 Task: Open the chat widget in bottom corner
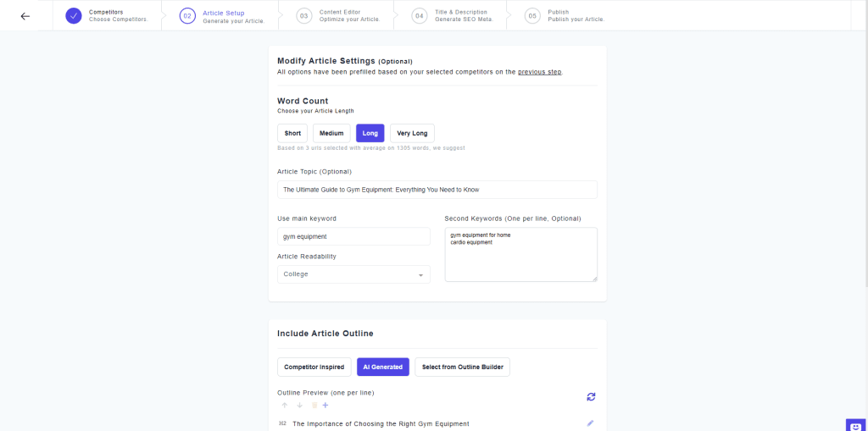coord(856,424)
